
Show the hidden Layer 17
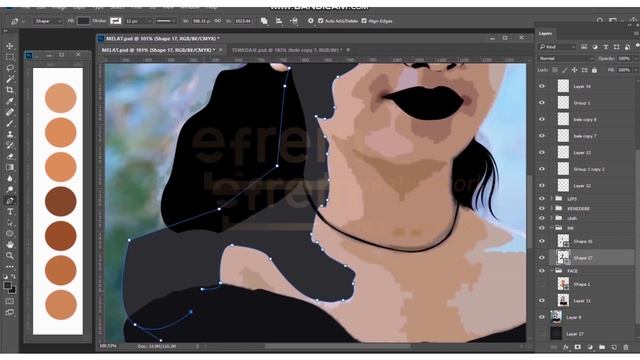(x=542, y=334)
